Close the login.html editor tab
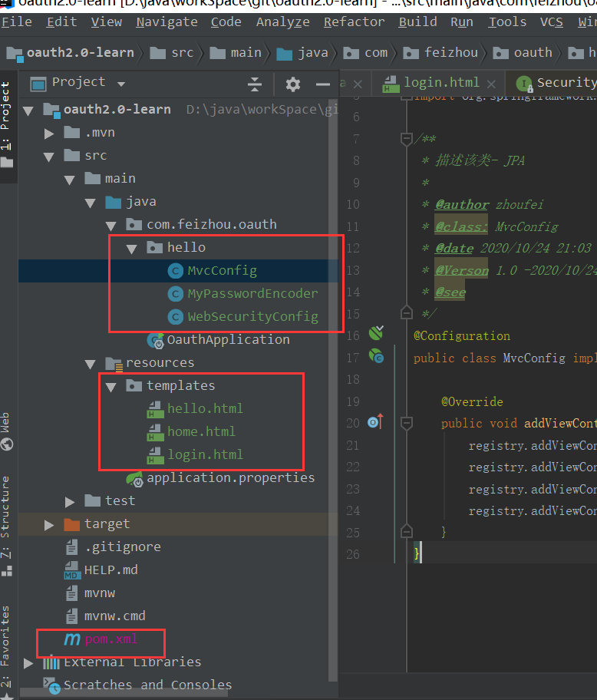597x700 pixels. pos(491,84)
